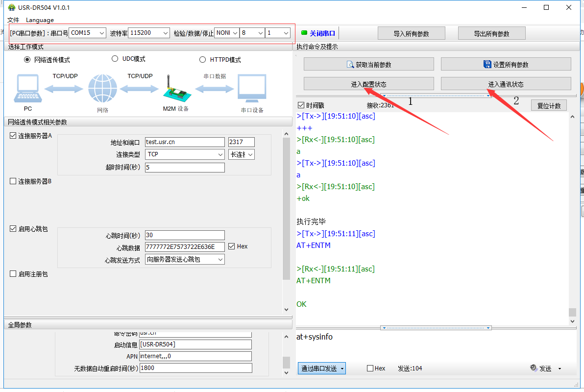Click the serial device monitor icon
The height and width of the screenshot is (392, 584).
(252, 89)
